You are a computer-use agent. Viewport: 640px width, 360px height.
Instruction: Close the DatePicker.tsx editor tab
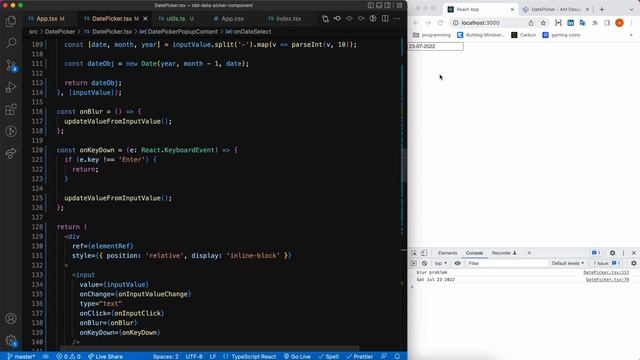[145, 19]
